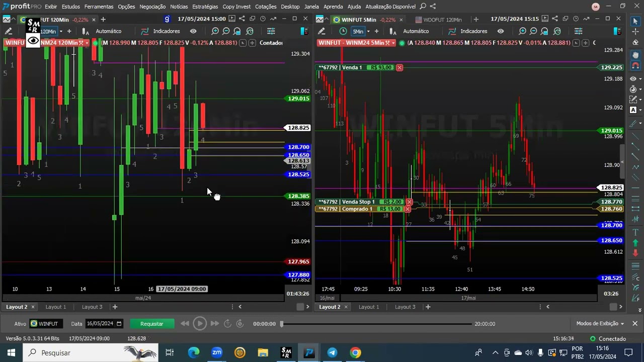Click the trend line icon in 5Min header
This screenshot has width=644, height=362.
coord(586,19)
